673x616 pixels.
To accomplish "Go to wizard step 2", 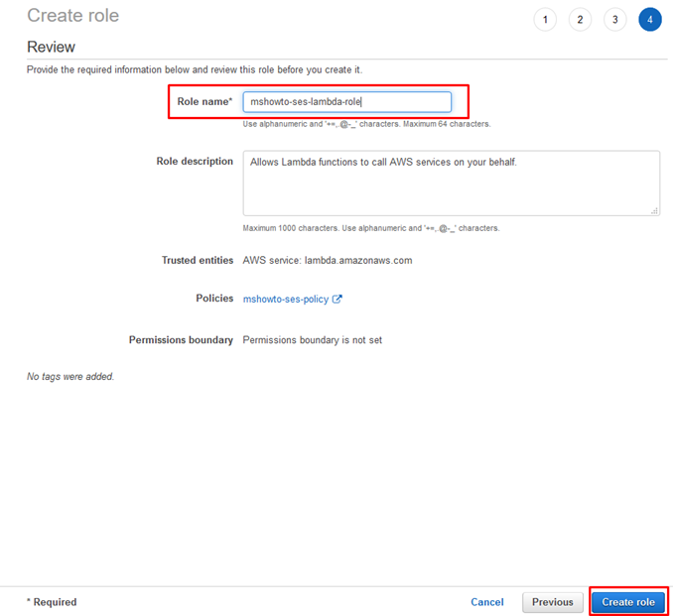I will click(580, 20).
